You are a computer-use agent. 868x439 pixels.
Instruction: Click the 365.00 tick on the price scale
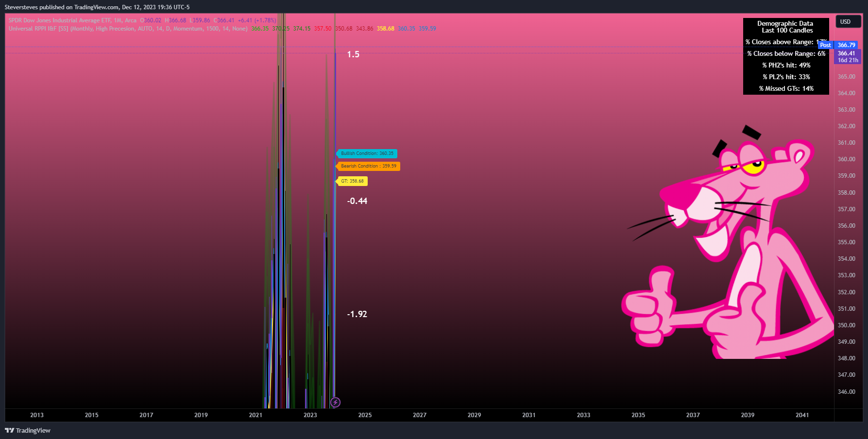coord(847,77)
